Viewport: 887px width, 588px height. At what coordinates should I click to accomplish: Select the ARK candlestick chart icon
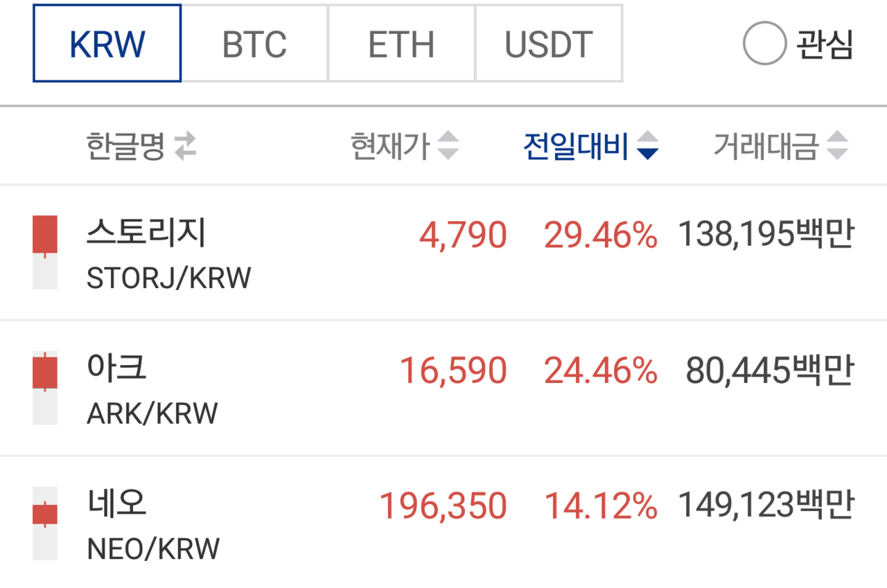tap(44, 386)
